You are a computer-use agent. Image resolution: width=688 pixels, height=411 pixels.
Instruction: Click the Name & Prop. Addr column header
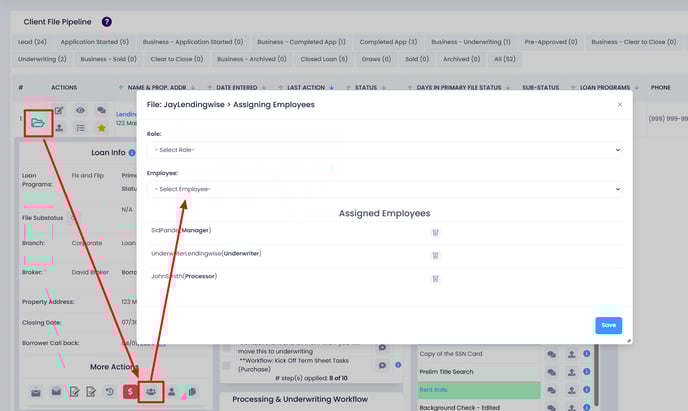pos(157,88)
